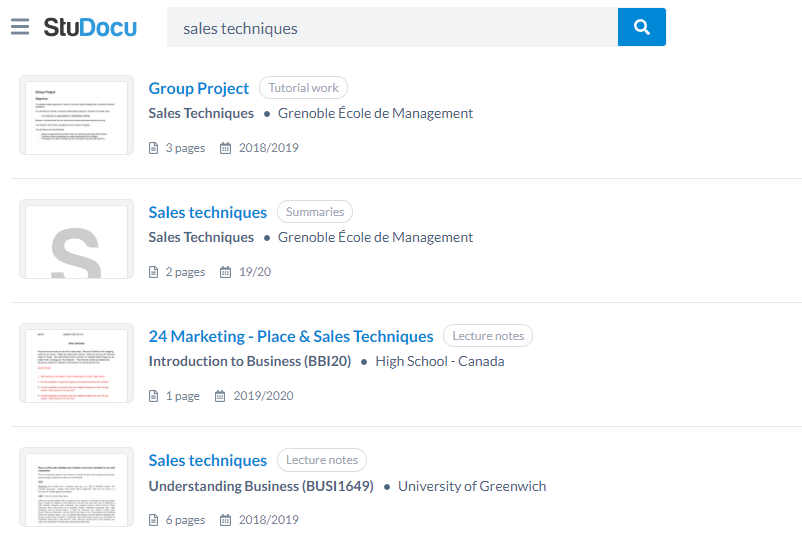Open '24 Marketing - Place & Sales Techniques' link

pos(291,336)
